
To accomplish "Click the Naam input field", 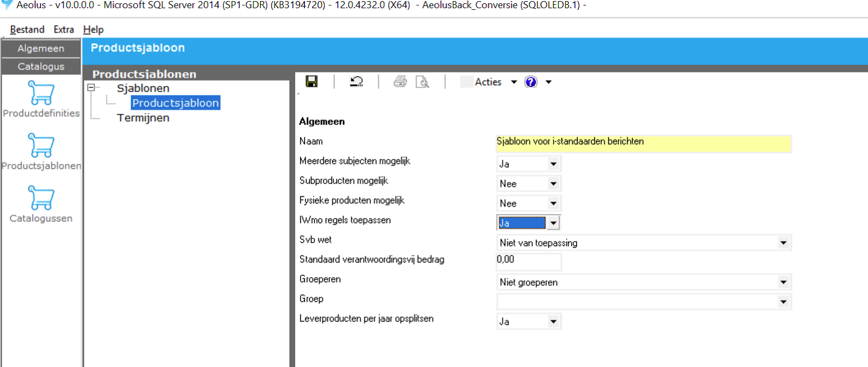I will 643,142.
